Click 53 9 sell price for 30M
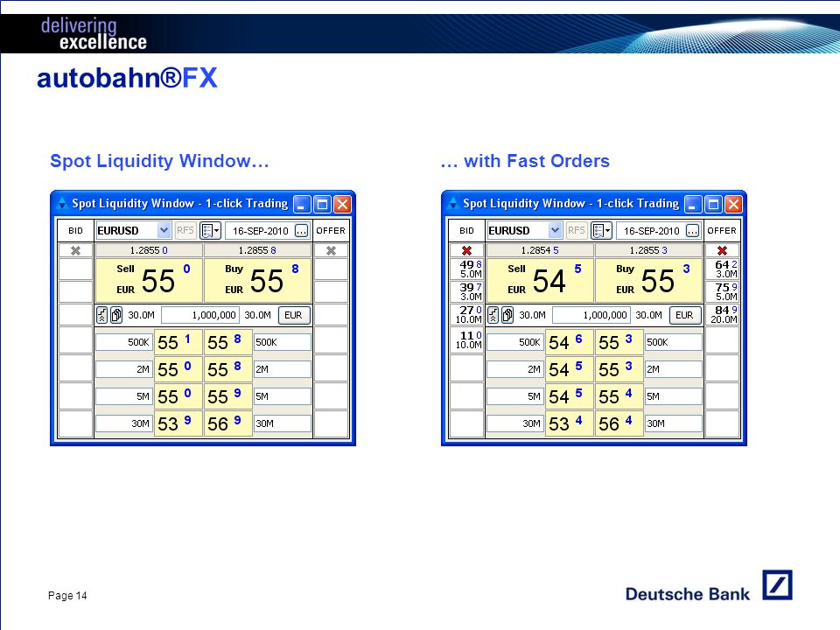The height and width of the screenshot is (630, 840). (x=178, y=423)
